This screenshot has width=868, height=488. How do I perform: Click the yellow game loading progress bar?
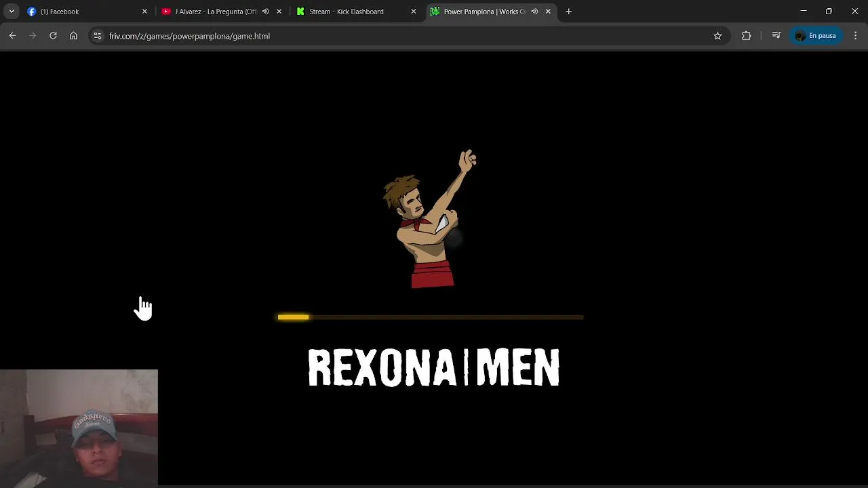431,317
